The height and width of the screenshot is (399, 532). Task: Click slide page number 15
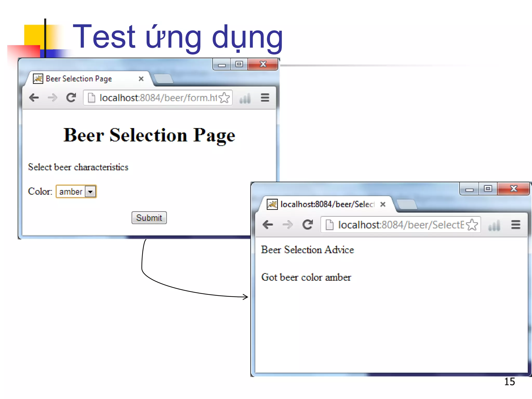[x=509, y=382]
